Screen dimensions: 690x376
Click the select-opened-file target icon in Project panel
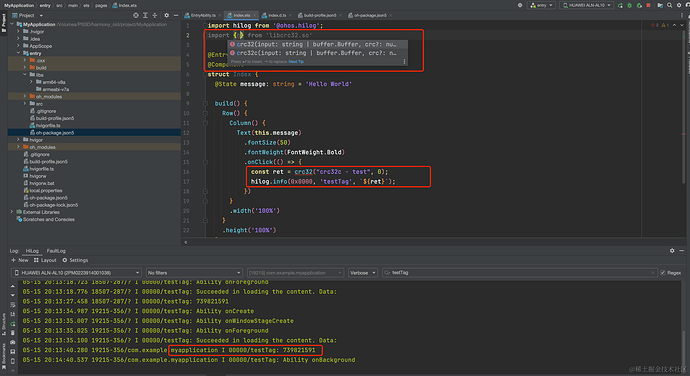[x=136, y=15]
